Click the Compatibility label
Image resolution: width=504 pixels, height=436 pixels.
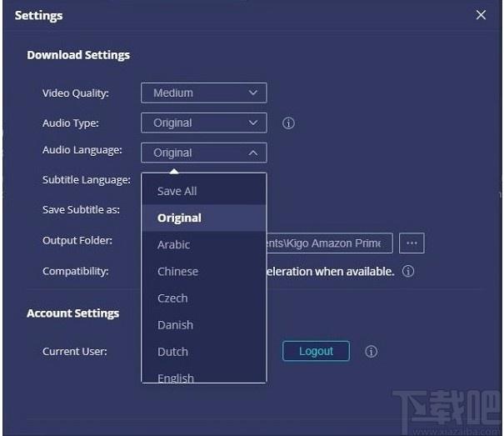pyautogui.click(x=76, y=272)
